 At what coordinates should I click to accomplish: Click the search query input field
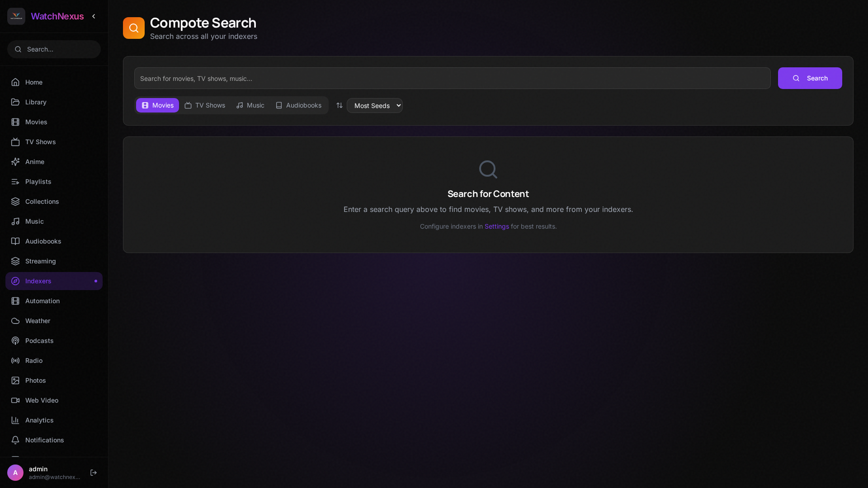(x=452, y=78)
